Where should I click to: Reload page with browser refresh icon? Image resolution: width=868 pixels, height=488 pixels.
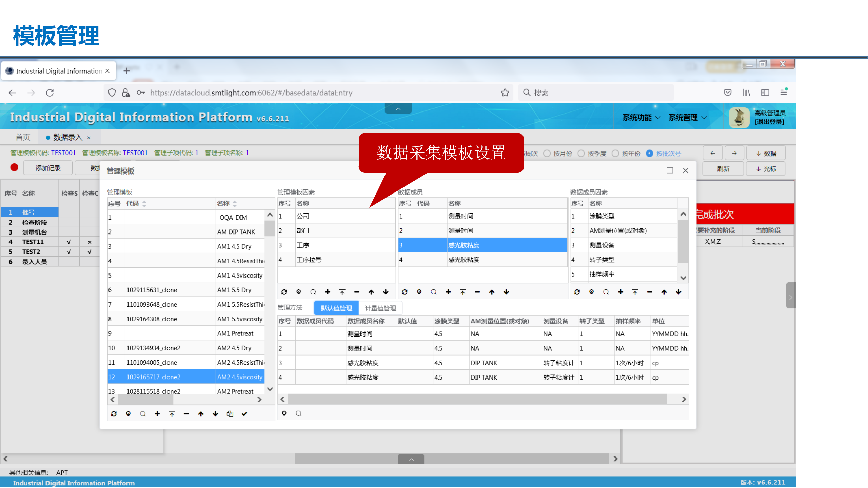[x=50, y=93]
